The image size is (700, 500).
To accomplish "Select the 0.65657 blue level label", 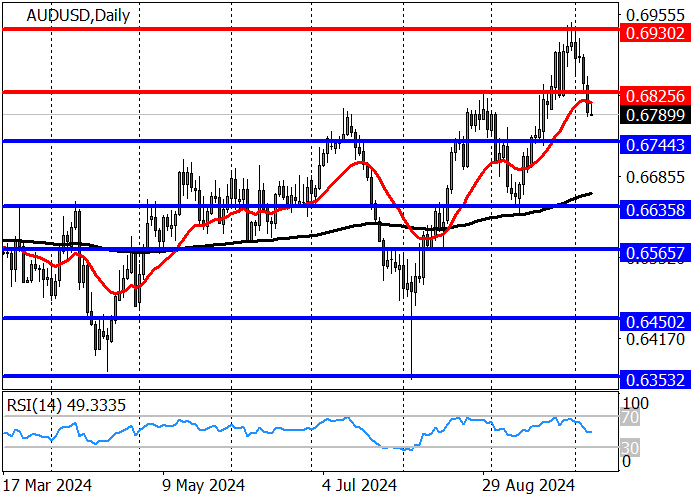I will point(655,253).
